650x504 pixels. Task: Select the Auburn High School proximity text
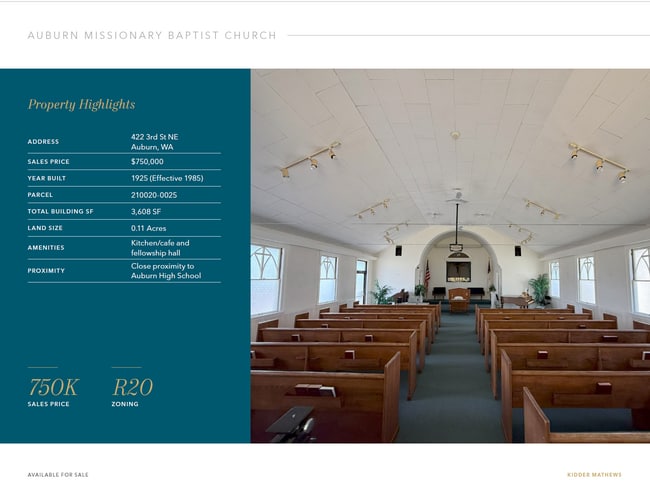[x=162, y=276]
